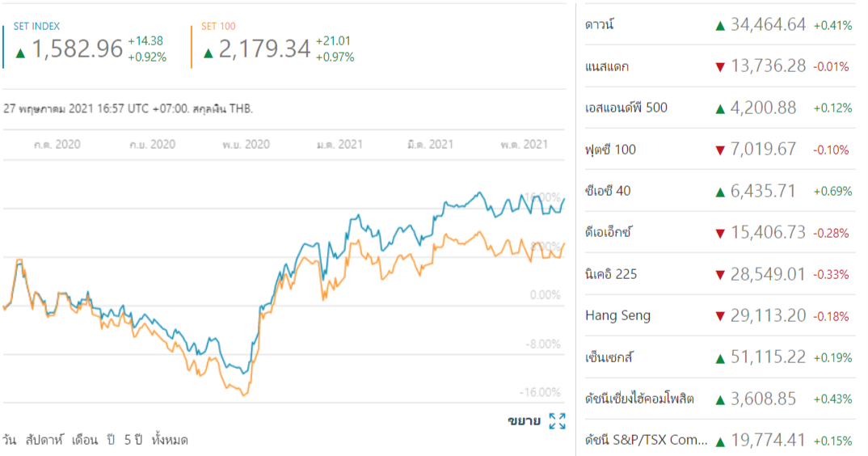This screenshot has height=456, width=868.
Task: Click the red down triangle next to 7,019.67
Action: 719,150
